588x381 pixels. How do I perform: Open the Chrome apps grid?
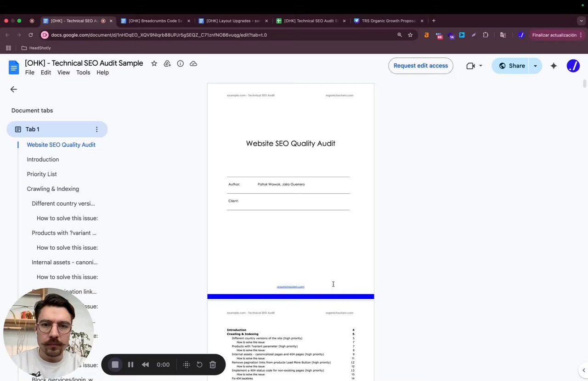8,48
